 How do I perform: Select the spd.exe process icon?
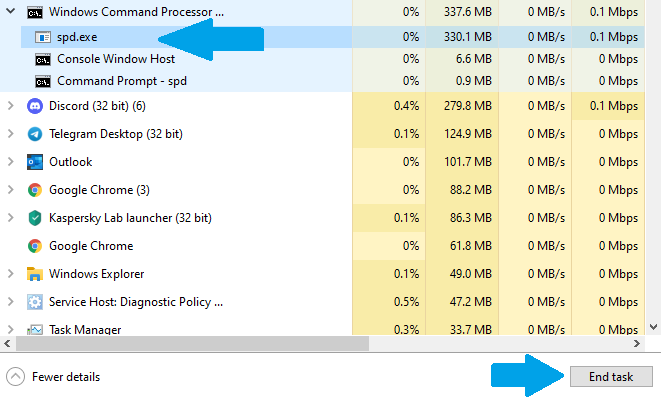coord(43,38)
